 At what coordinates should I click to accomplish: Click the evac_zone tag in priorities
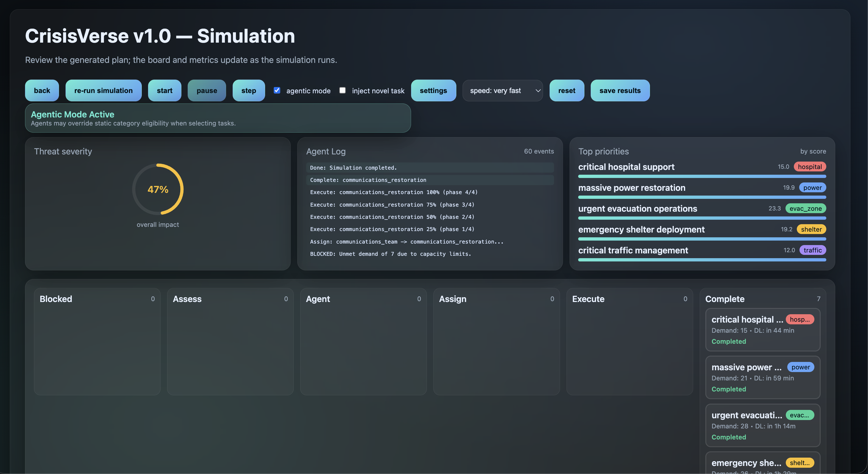click(805, 208)
